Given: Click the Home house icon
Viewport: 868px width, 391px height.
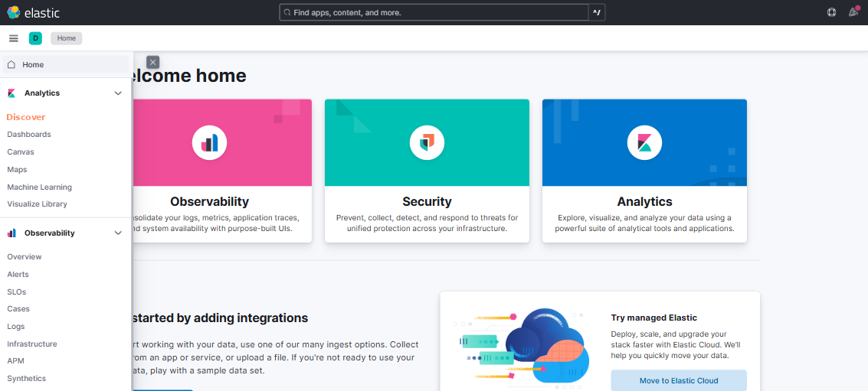Looking at the screenshot, I should [x=11, y=65].
